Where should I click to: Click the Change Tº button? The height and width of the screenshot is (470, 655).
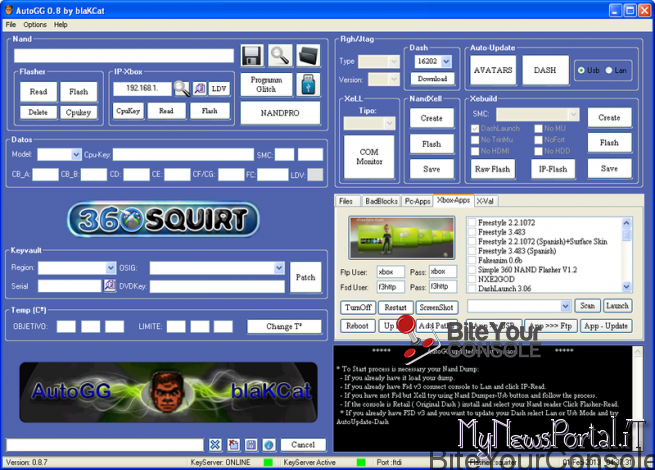click(284, 326)
